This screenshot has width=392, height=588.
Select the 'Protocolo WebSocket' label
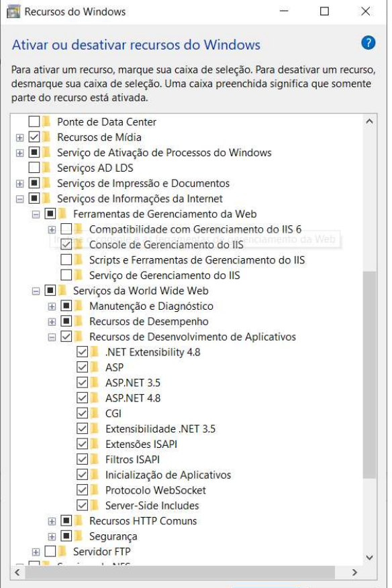(156, 490)
